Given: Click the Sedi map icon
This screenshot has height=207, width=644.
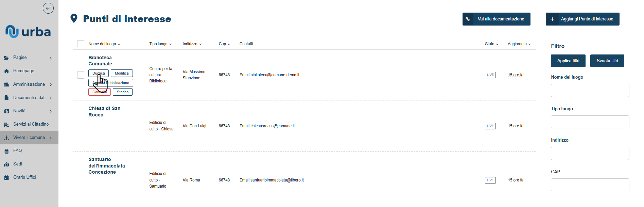Looking at the screenshot, I should (x=6, y=164).
